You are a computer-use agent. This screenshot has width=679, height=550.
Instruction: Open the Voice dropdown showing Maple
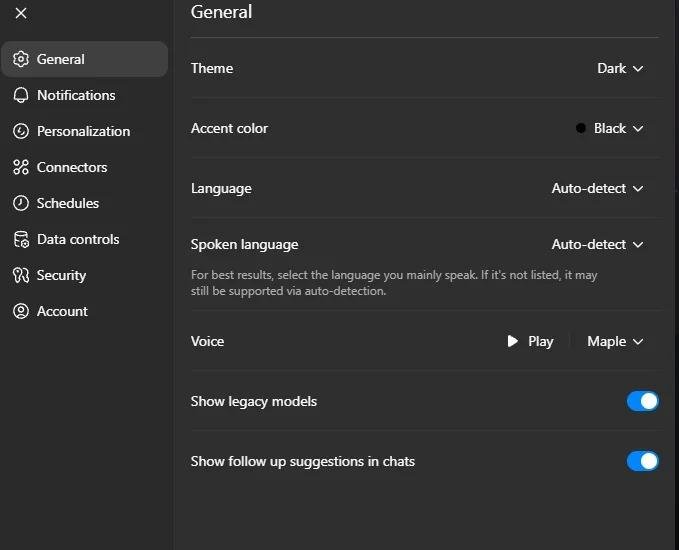[615, 342]
